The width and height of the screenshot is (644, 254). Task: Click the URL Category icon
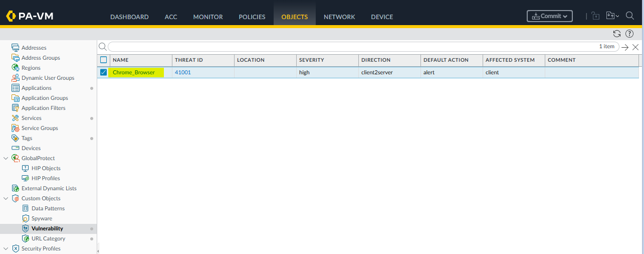pyautogui.click(x=26, y=238)
